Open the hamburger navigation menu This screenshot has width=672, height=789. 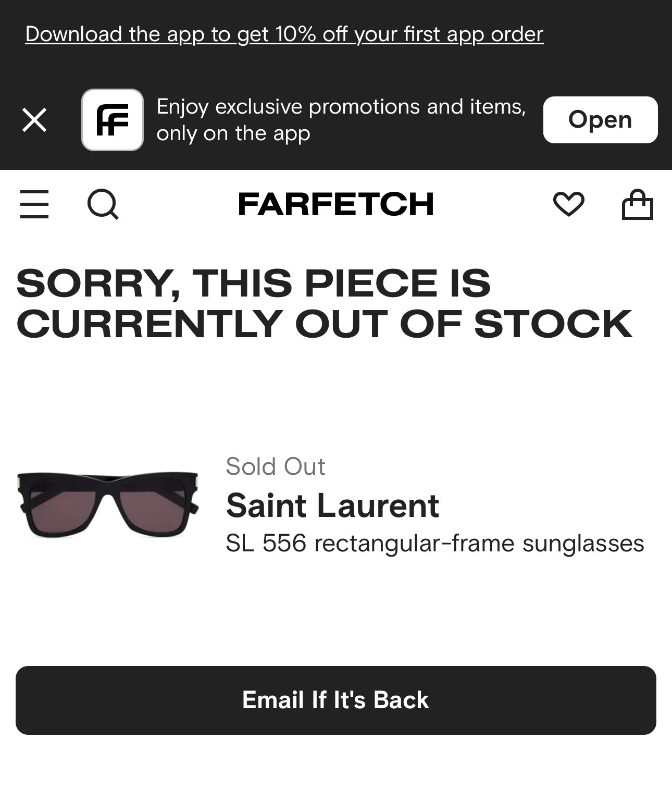[34, 204]
